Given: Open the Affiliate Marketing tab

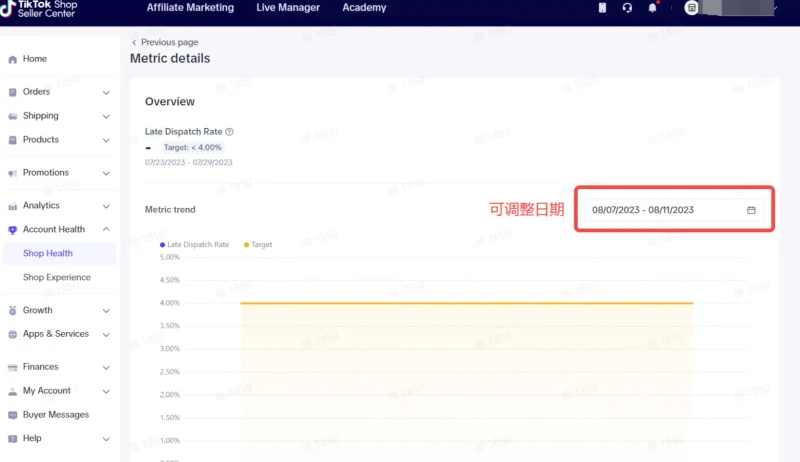Looking at the screenshot, I should 190,8.
